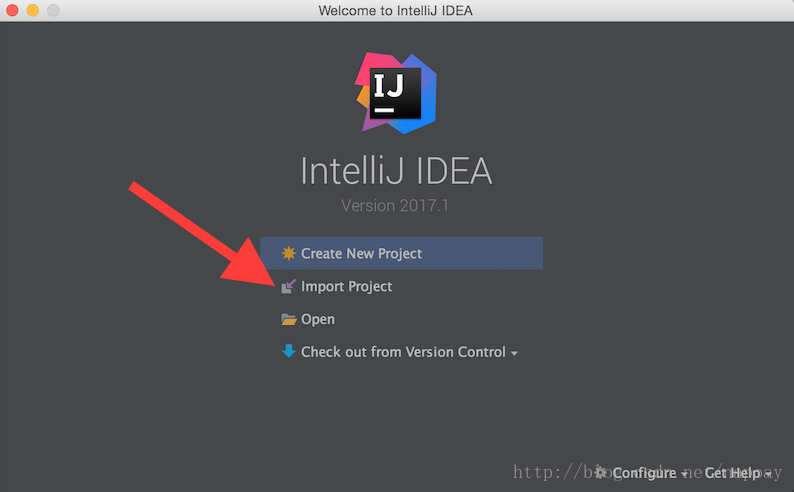Click the Version 2017.1 label
The width and height of the screenshot is (794, 492).
[396, 206]
